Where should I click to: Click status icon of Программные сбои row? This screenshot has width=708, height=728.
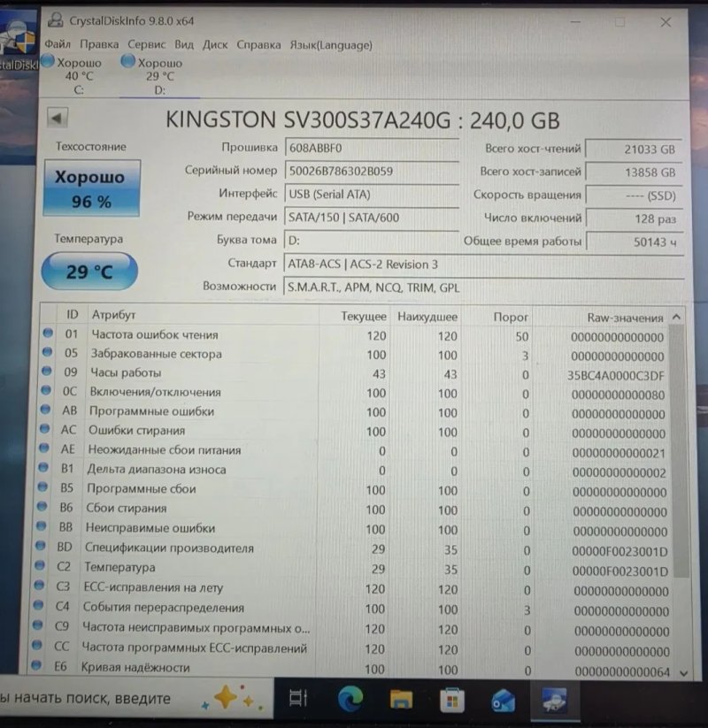(42, 487)
